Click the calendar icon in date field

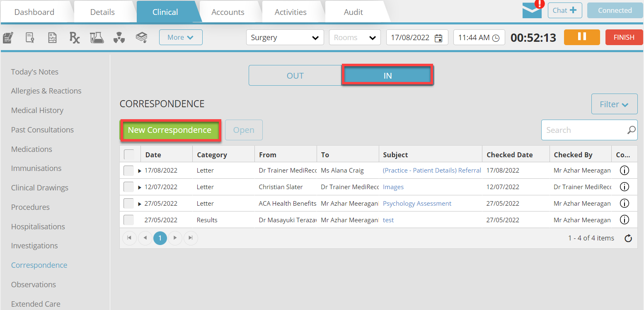pos(438,38)
